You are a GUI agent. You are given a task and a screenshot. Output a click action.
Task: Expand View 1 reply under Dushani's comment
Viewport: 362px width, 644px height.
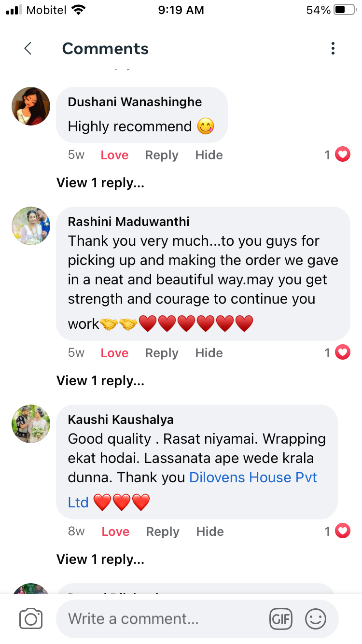pos(100,183)
